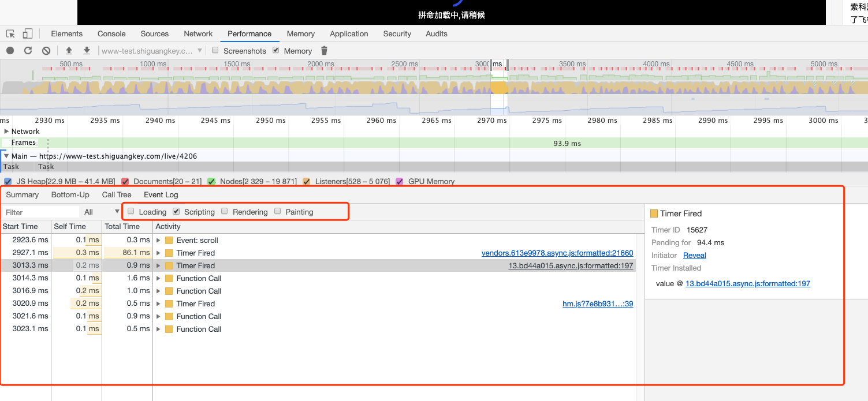This screenshot has width=868, height=401.
Task: Enable the Rendering filter checkbox
Action: tap(225, 211)
